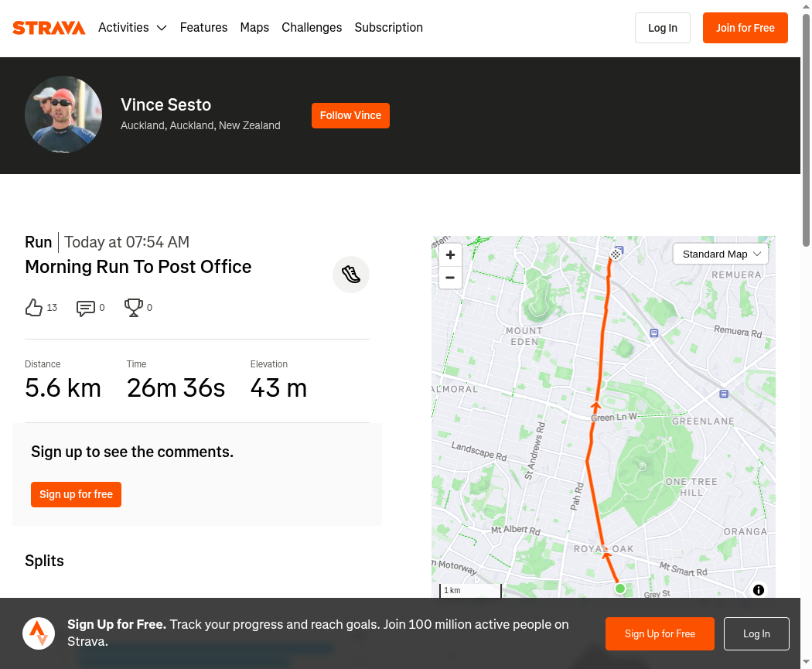This screenshot has width=812, height=669.
Task: Click the Sign up for free button
Action: [x=76, y=494]
